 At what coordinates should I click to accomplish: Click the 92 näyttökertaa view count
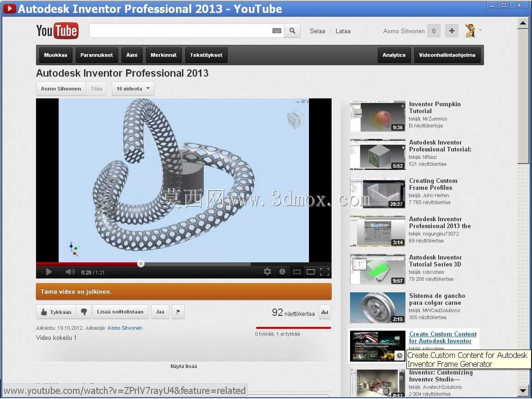coord(293,313)
